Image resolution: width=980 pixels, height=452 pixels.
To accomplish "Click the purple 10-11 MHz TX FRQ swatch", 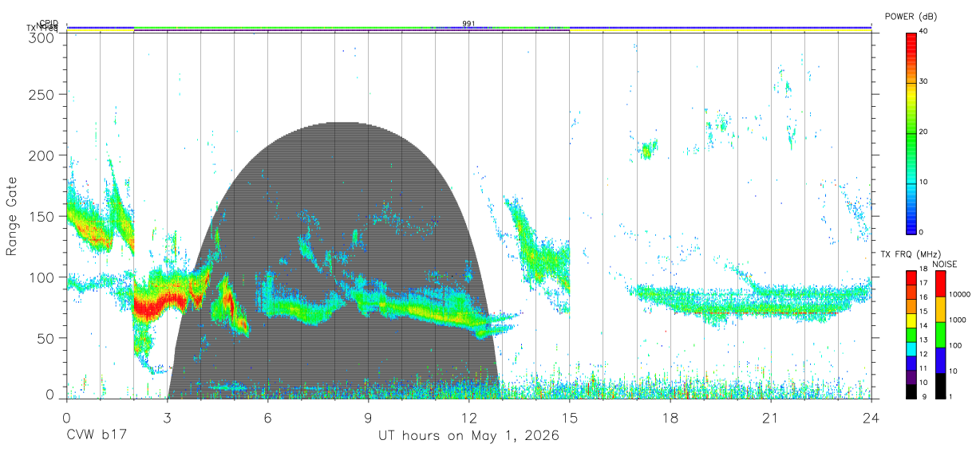I will coord(911,377).
